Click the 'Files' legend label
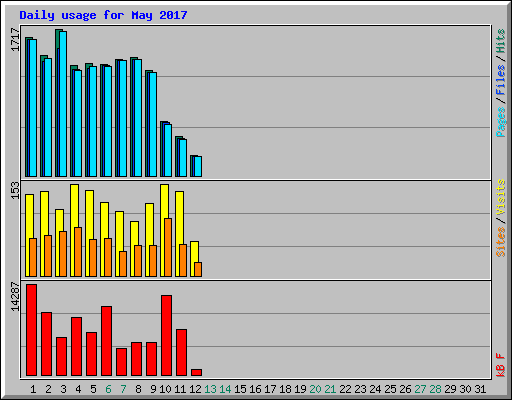 (500, 80)
